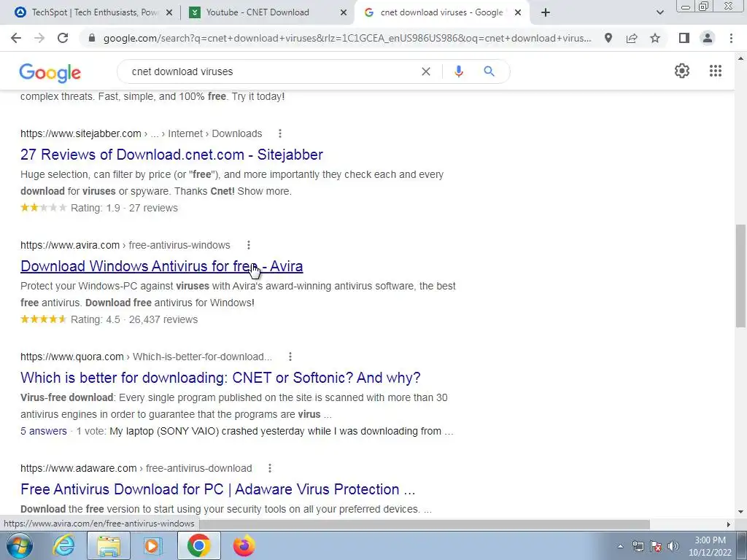Screen dimensions: 747x560
Task: Share this page from the address bar
Action: point(632,38)
